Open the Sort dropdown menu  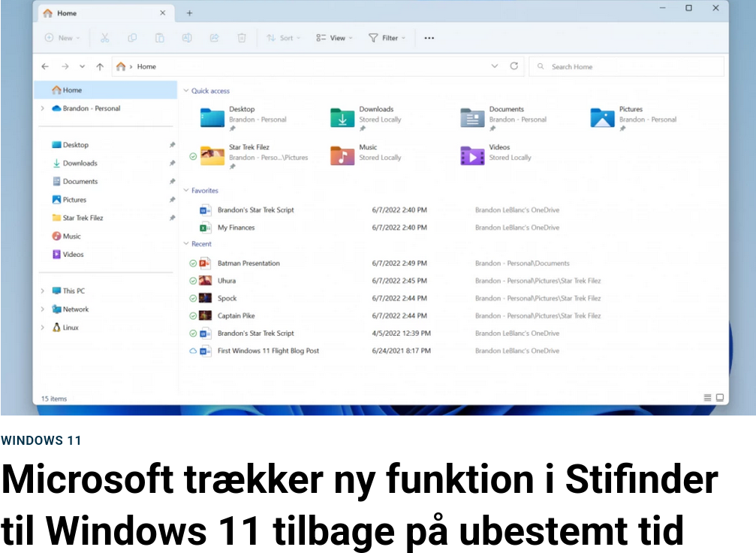(x=284, y=38)
